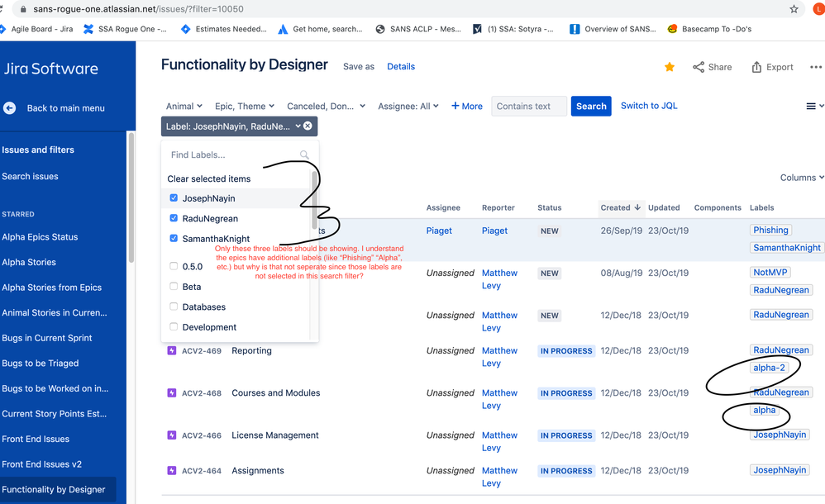Star the filter with the yellow star icon
Viewport: 825px width, 504px height.
tap(670, 67)
